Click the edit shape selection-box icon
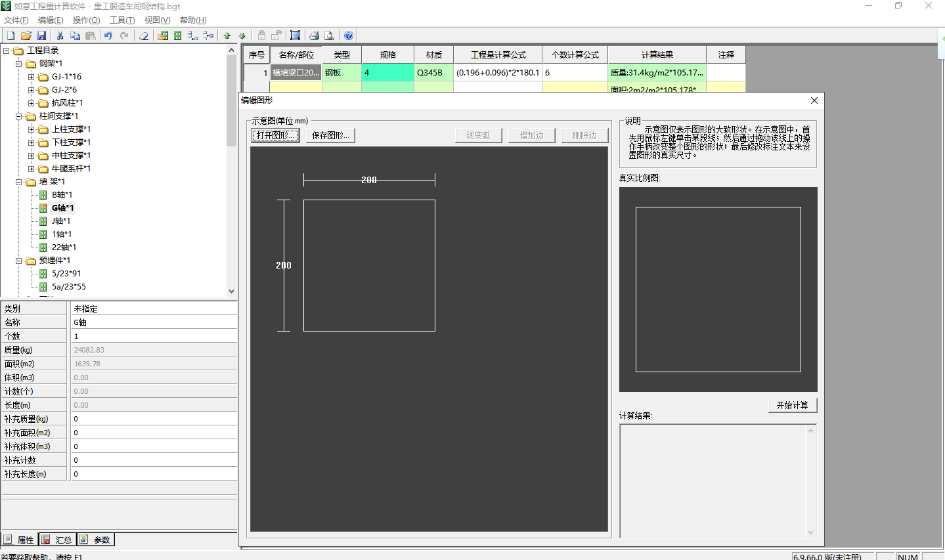This screenshot has width=945, height=560. pyautogui.click(x=296, y=35)
